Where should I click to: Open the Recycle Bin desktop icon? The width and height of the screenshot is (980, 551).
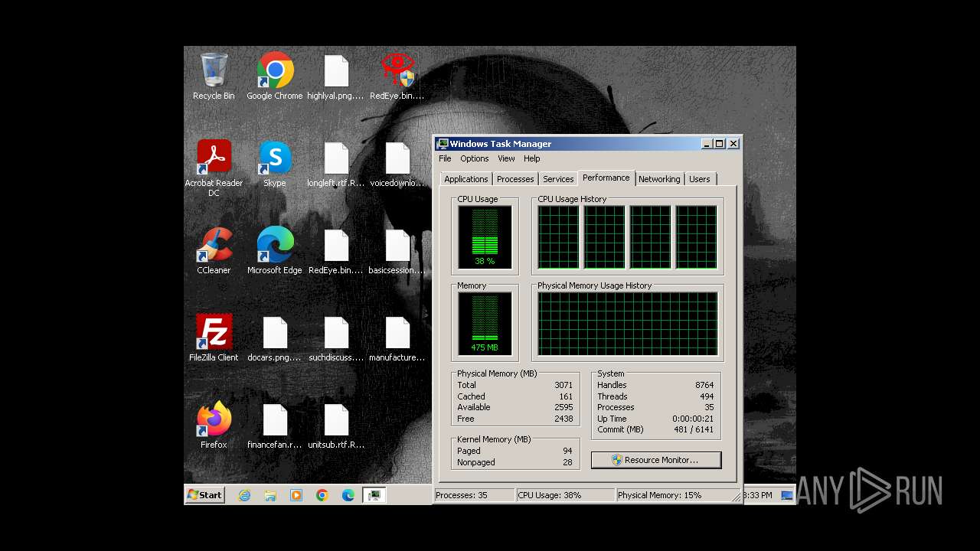tap(214, 77)
